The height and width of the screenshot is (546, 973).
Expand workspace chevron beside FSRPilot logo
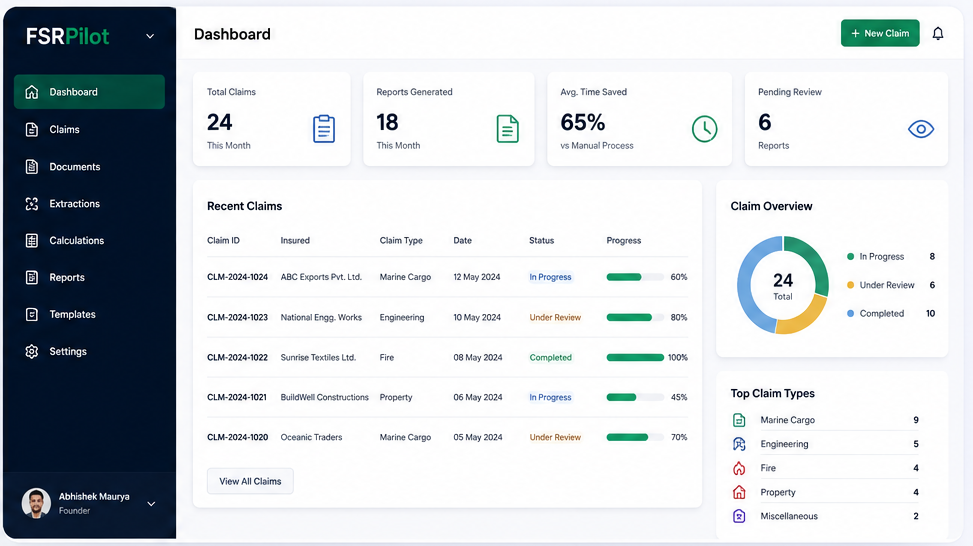tap(150, 36)
